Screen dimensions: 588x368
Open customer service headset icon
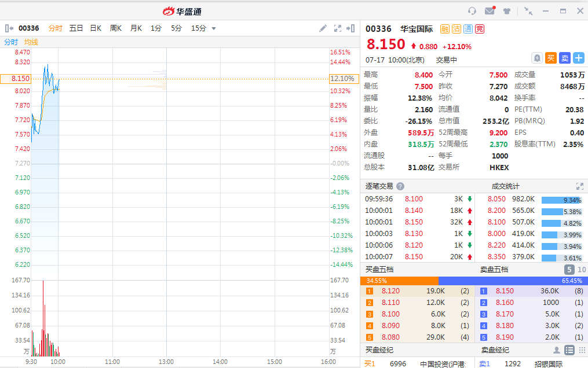coord(472,11)
